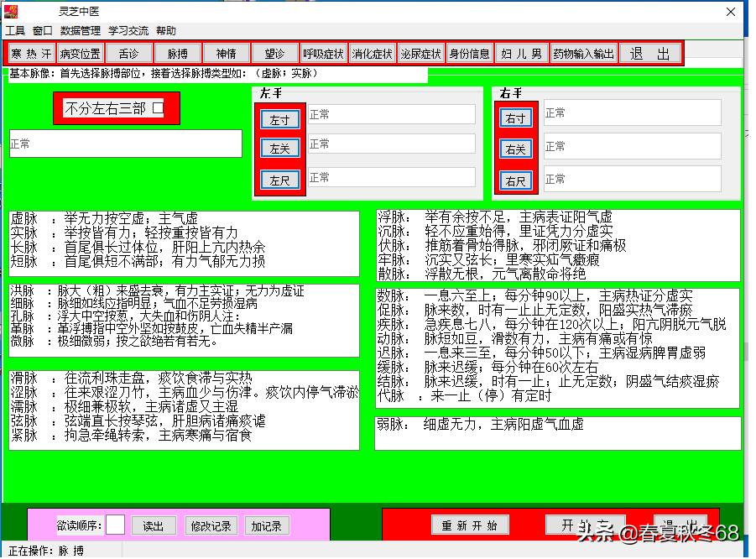The image size is (756, 559).
Task: Open the 身份信息 (identity info) section
Action: (x=468, y=52)
